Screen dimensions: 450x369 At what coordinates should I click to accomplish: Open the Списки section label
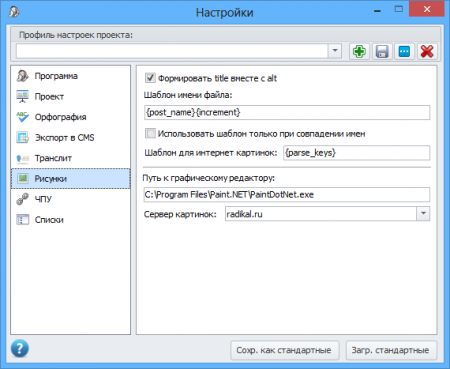[x=49, y=220]
